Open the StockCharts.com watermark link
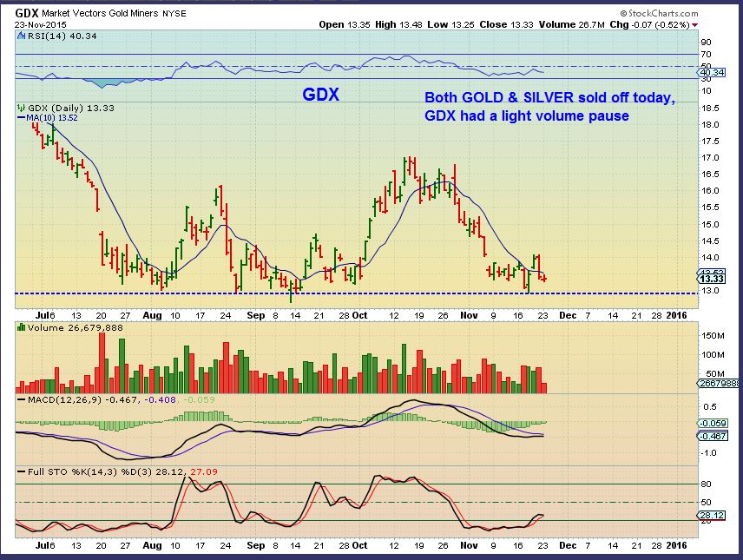 [x=659, y=13]
